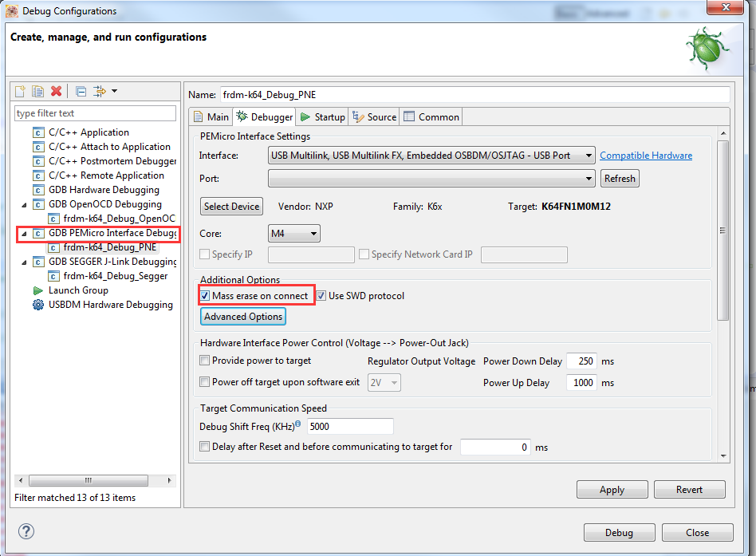Collapse the GDB SEGGER J-Link Debugging node

click(x=24, y=262)
